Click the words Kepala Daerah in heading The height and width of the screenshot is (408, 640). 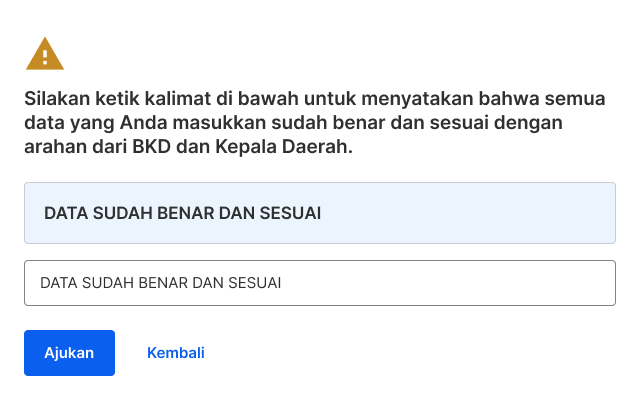[x=284, y=146]
